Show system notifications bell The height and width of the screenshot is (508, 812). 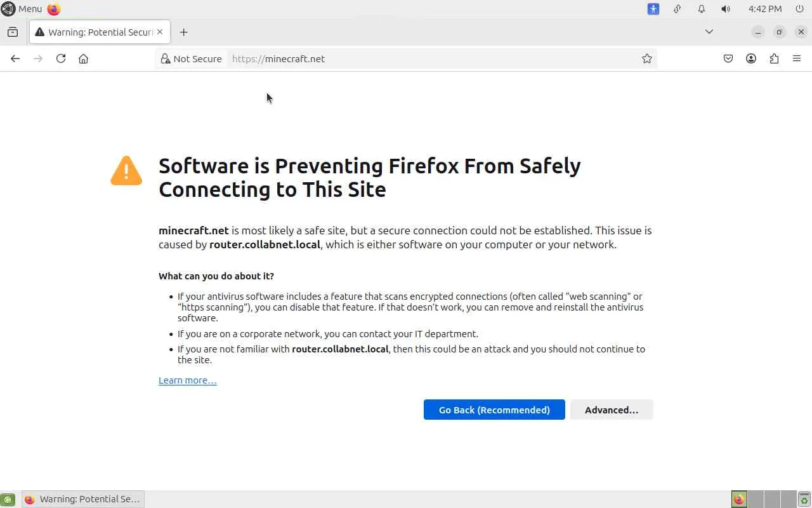pyautogui.click(x=701, y=9)
